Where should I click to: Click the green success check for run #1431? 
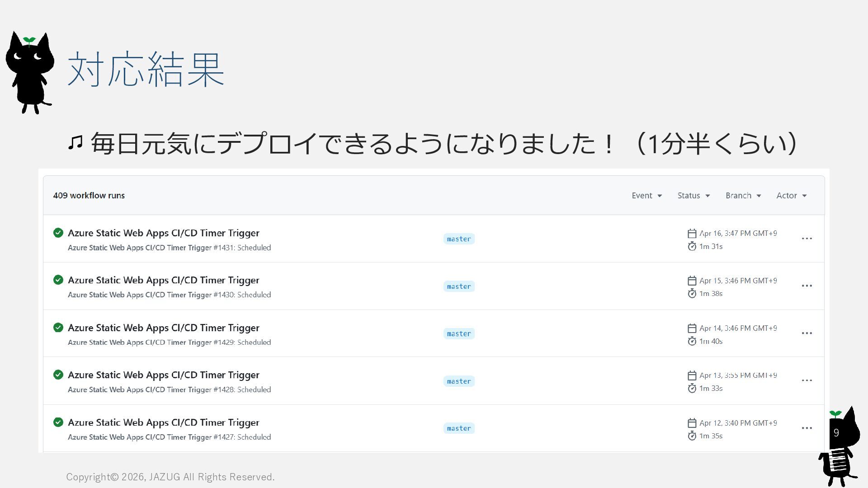[58, 233]
